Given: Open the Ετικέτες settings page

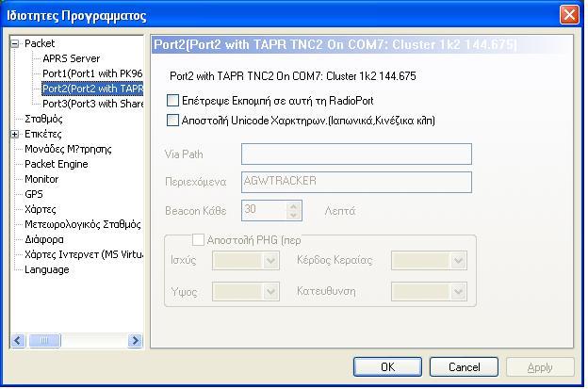Looking at the screenshot, I should (43, 134).
